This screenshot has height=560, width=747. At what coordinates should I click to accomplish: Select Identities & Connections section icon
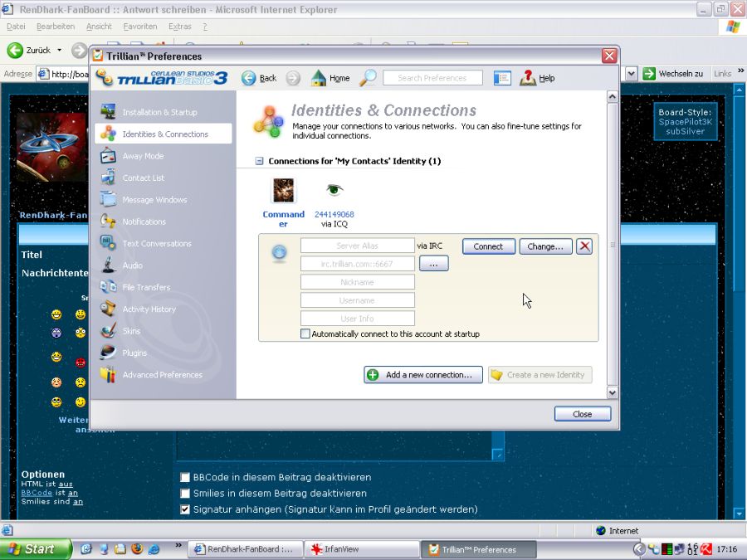(x=108, y=134)
